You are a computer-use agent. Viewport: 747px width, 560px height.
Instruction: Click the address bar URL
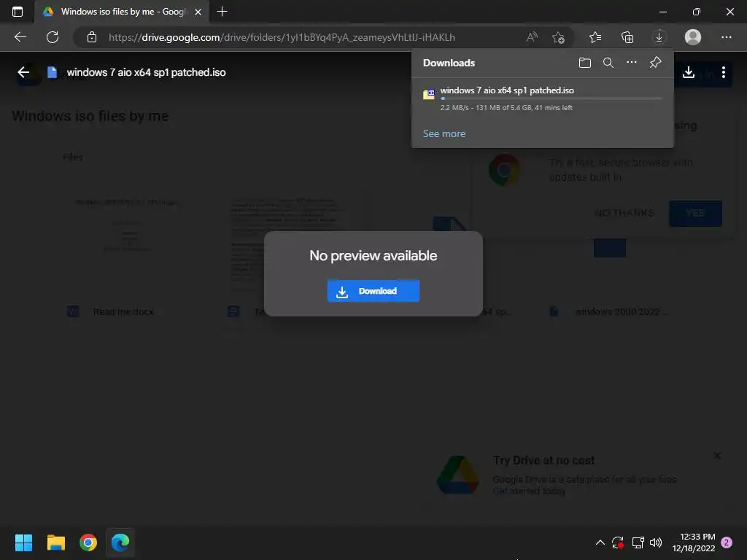282,37
